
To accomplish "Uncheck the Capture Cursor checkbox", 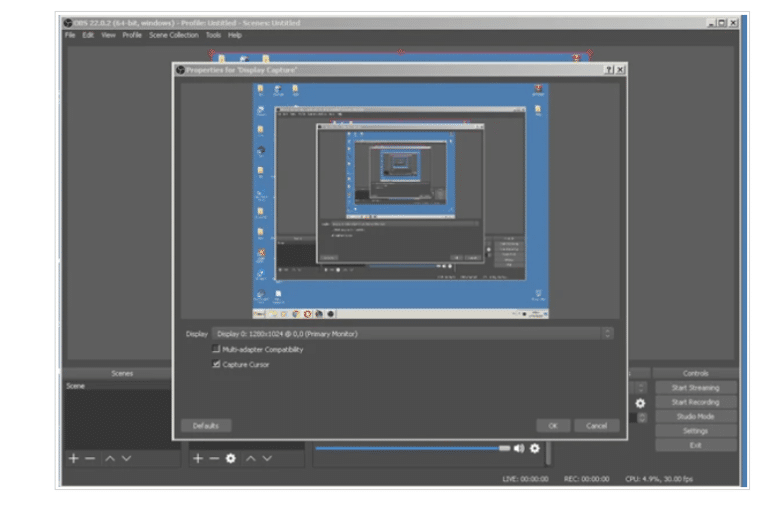I will click(216, 364).
